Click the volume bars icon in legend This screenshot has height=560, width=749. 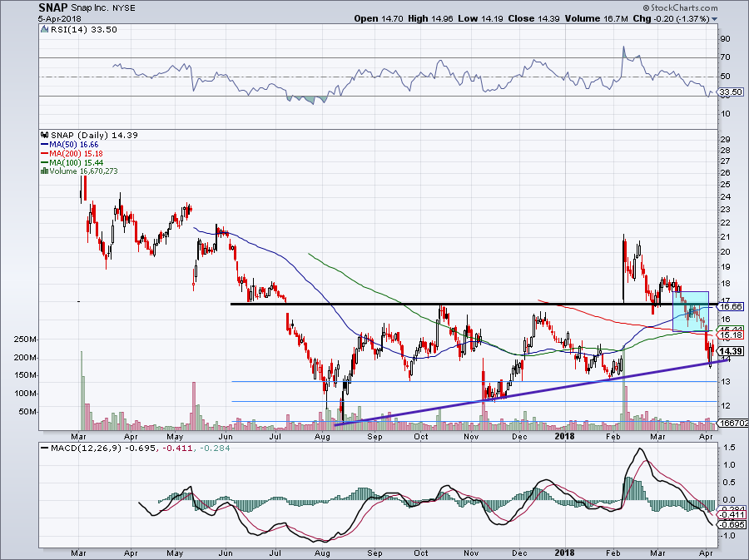[44, 171]
